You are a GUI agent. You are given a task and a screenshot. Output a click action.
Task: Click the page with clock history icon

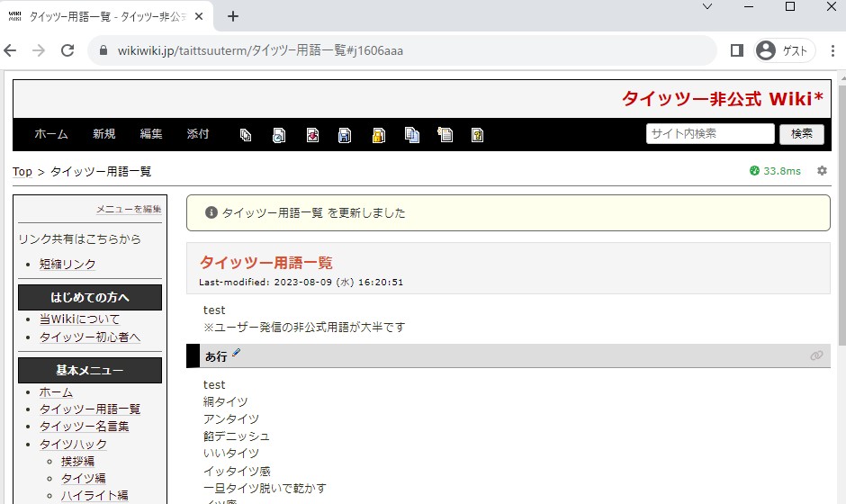[x=279, y=135]
